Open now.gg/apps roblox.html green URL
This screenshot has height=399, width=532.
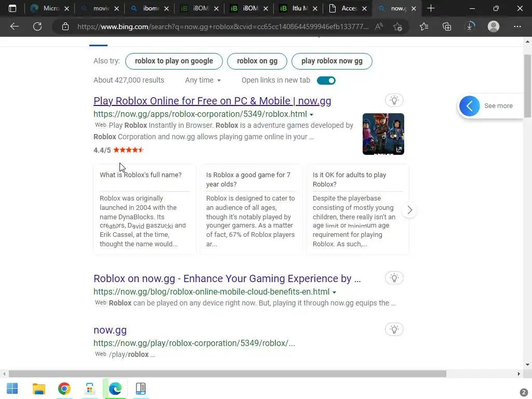[200, 114]
